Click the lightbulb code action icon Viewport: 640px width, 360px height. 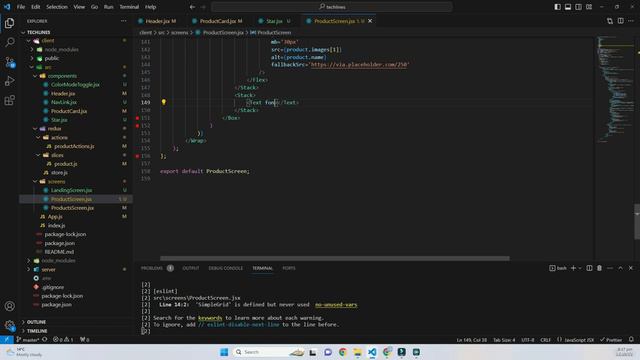[164, 102]
